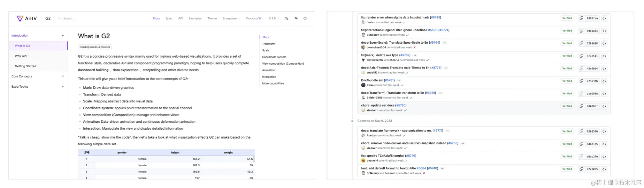Open the GitHub icon in G2 header
The height and width of the screenshot is (188, 644).
(305, 18)
